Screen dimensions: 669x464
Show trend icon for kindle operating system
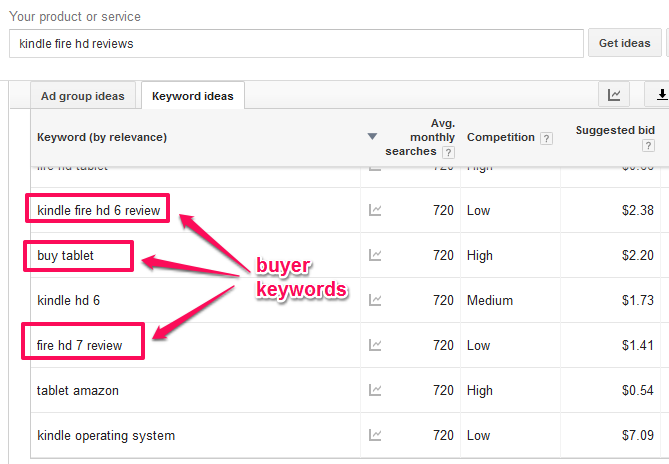click(x=375, y=435)
